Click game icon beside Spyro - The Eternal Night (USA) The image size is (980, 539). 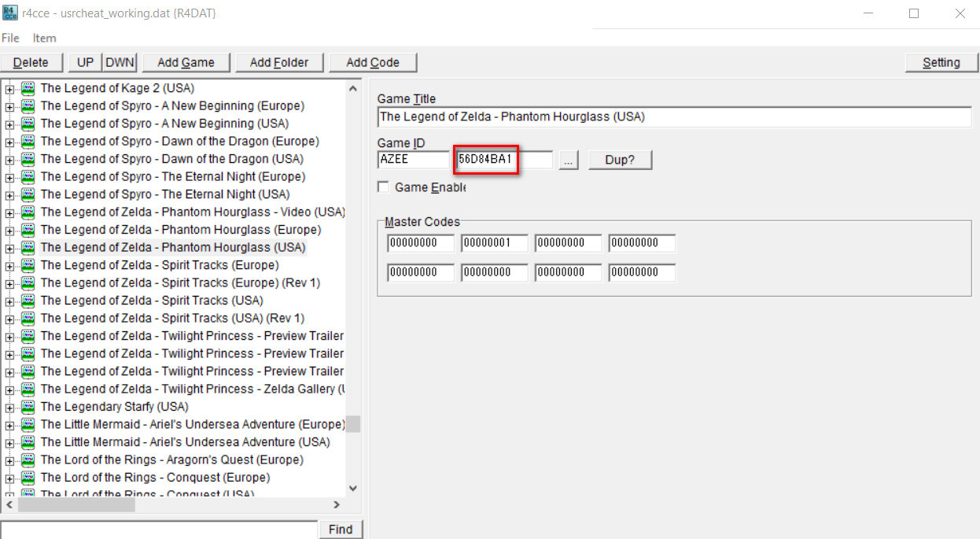point(28,194)
